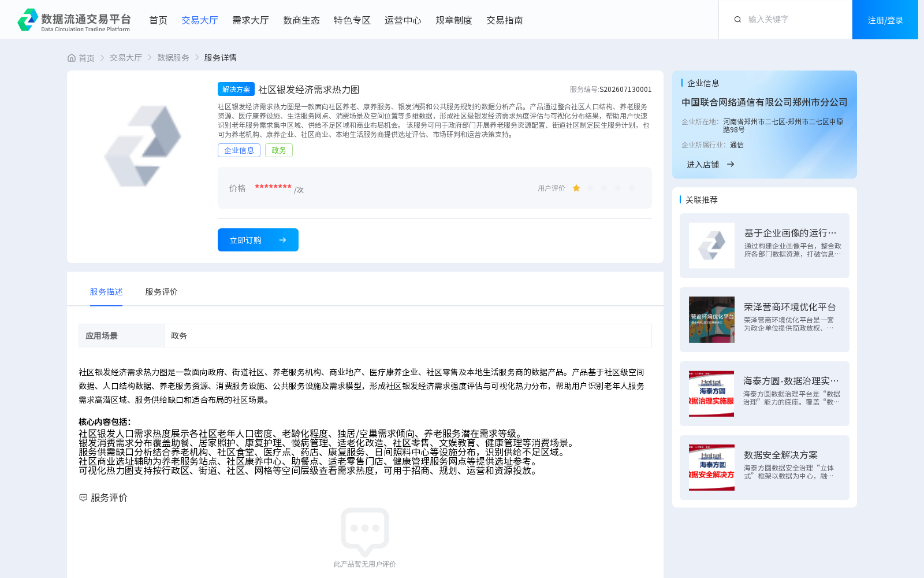The image size is (924, 578).
Task: Click the empty-review speech bubble icon
Action: (365, 532)
